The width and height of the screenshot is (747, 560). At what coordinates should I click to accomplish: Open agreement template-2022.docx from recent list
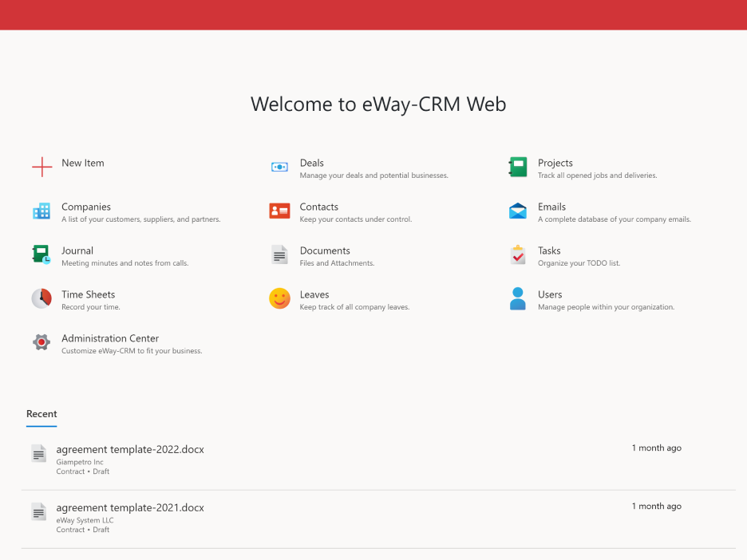(x=130, y=450)
